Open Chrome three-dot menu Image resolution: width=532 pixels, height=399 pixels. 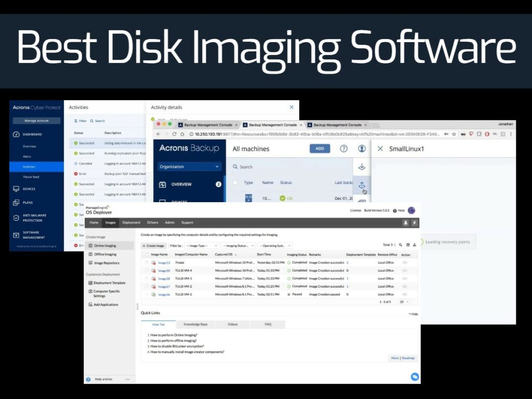[x=511, y=134]
